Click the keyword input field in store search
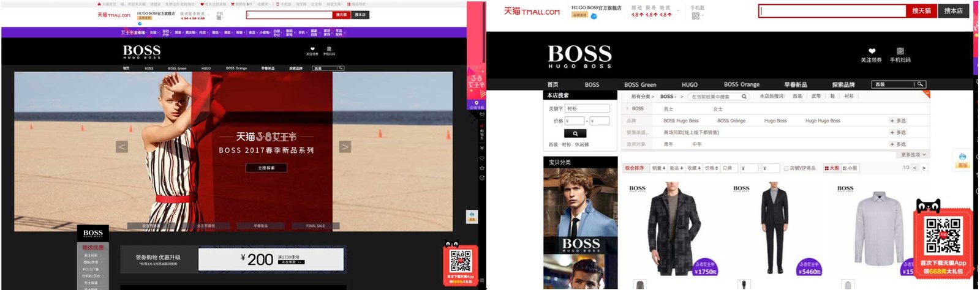This screenshot has width=980, height=290. [587, 108]
